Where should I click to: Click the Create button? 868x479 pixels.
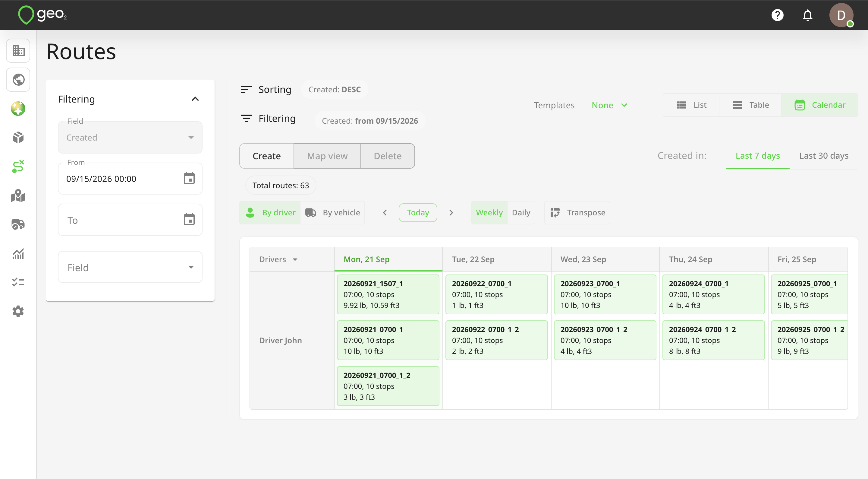click(x=266, y=156)
